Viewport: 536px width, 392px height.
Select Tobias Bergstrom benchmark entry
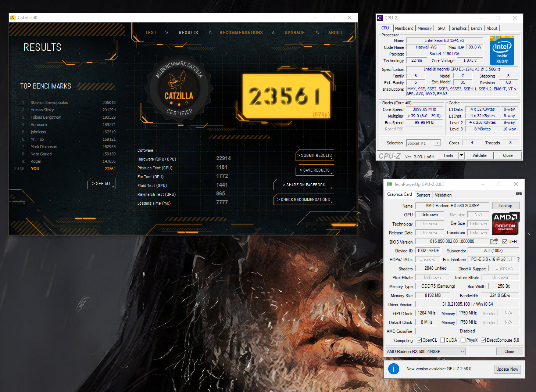(69, 117)
